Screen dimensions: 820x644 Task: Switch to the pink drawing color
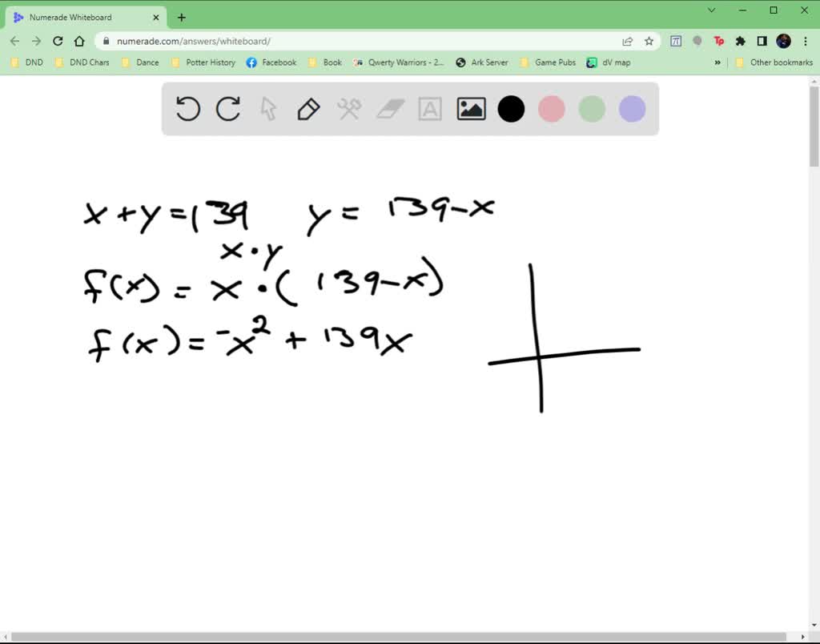551,109
